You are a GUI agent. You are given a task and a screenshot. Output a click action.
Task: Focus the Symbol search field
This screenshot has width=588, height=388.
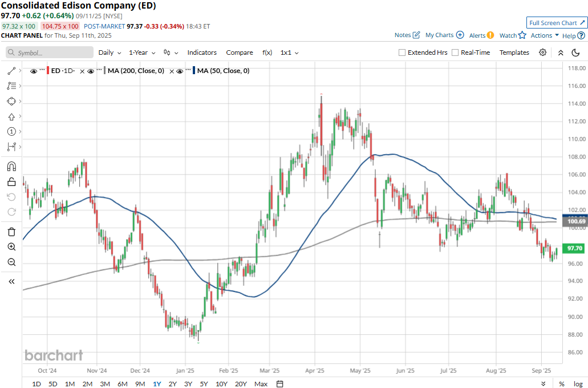pyautogui.click(x=50, y=52)
